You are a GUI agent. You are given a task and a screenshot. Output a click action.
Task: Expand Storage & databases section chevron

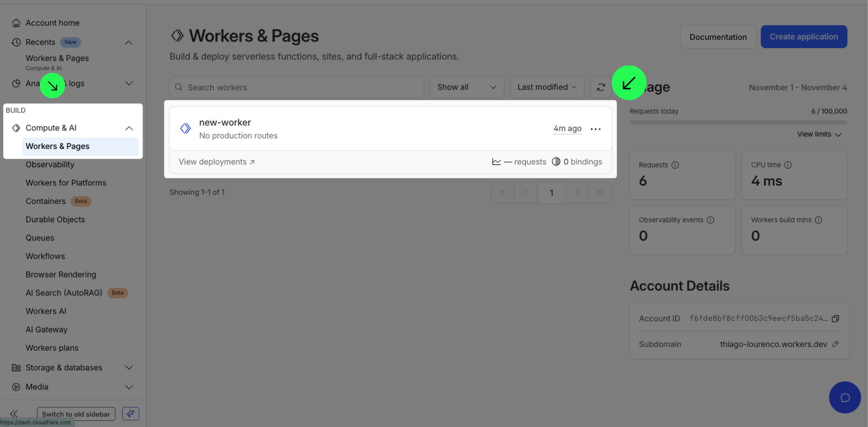pos(129,368)
